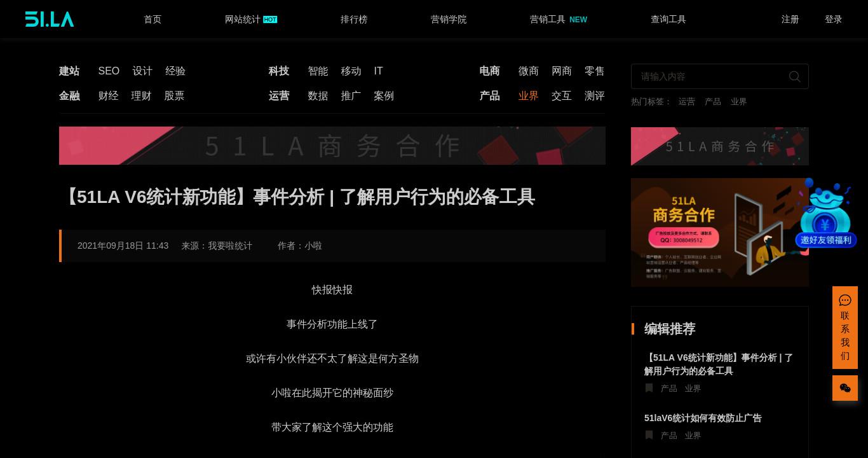Select the 微商 subcategory

(529, 71)
